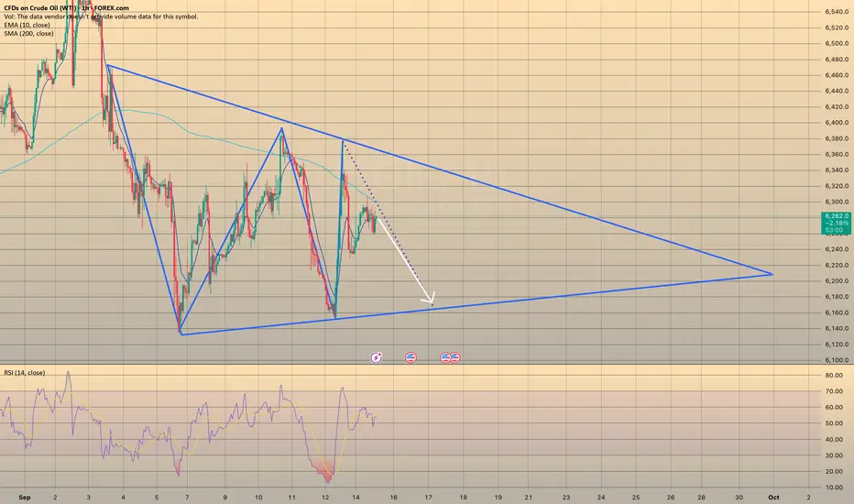Viewport: 854px width, 504px height.
Task: Select the SMA (200, close) indicator legend
Action: click(28, 33)
